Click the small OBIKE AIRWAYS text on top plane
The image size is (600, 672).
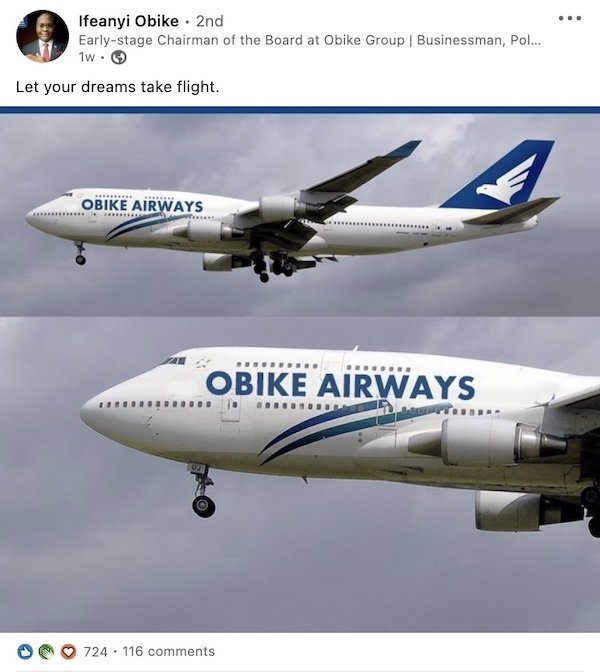pos(142,205)
